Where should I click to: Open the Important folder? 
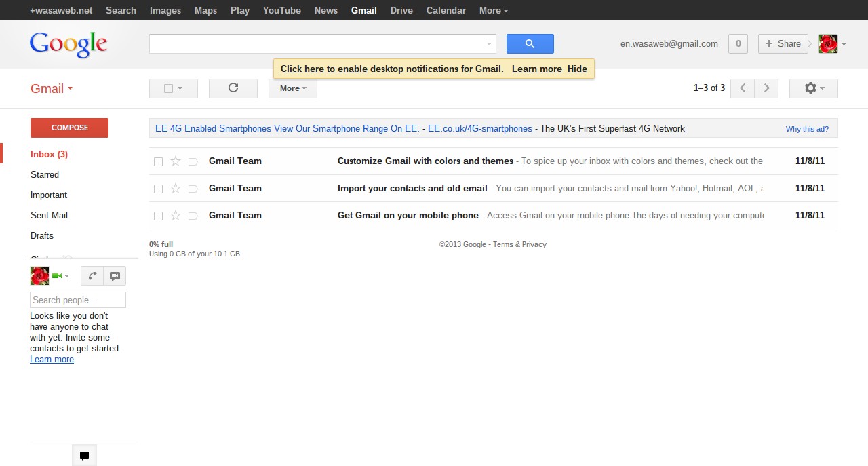[x=49, y=195]
